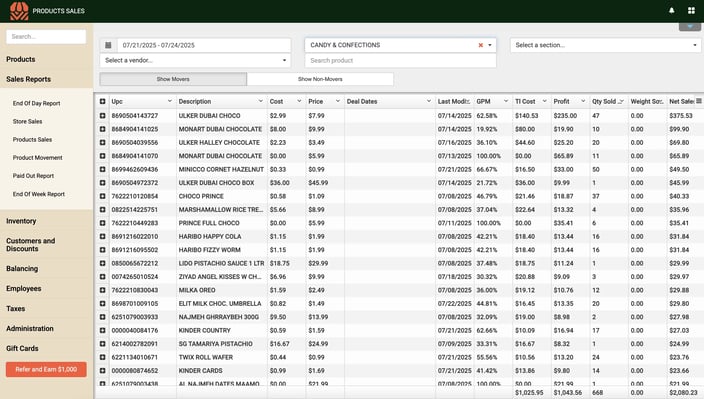Expand the HARIBO HAPPY COLA row
The image size is (704, 399).
[102, 237]
